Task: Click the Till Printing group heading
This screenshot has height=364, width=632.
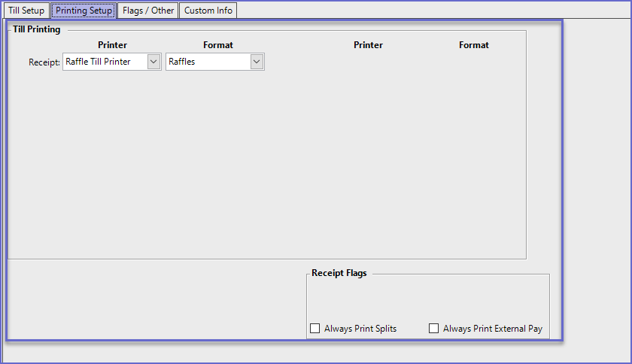Action: pyautogui.click(x=37, y=29)
